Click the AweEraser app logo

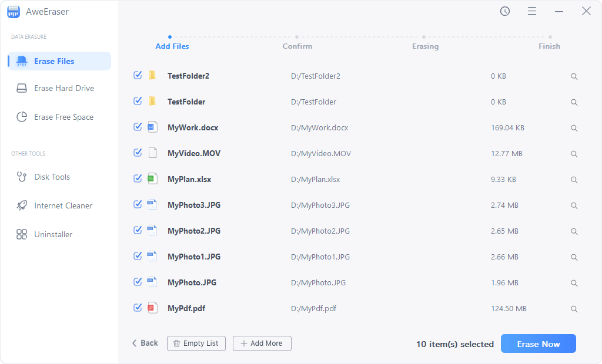(x=14, y=12)
